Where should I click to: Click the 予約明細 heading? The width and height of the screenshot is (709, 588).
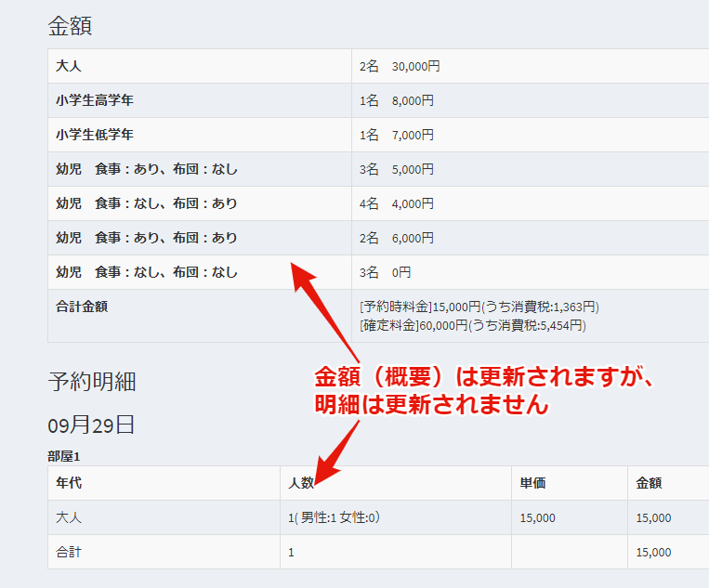click(x=92, y=382)
